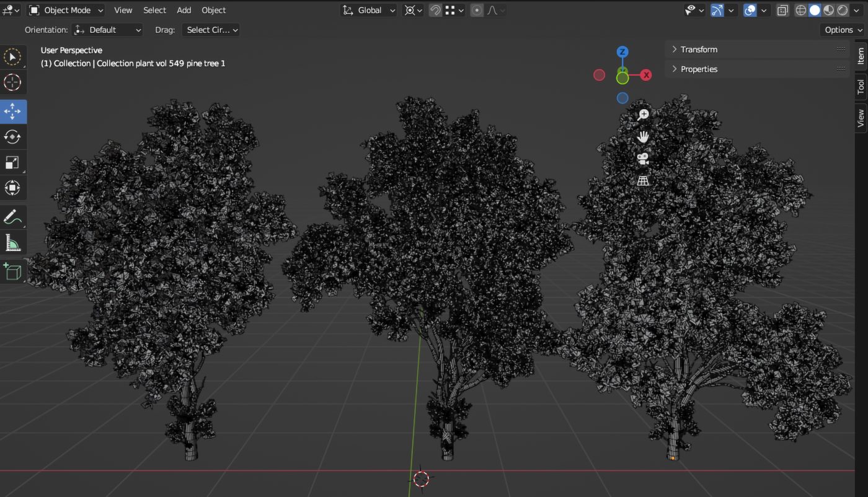
Task: Open the Select menu
Action: tap(154, 10)
